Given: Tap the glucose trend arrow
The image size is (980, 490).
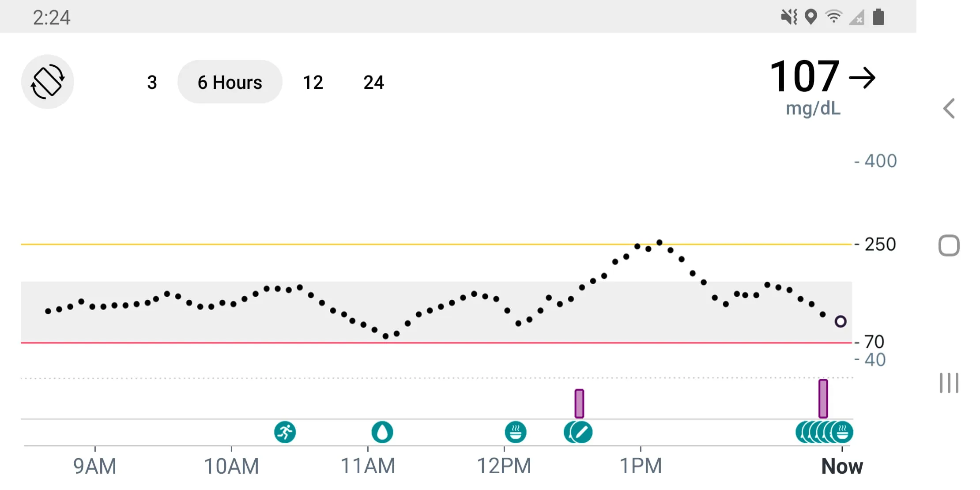Looking at the screenshot, I should [863, 79].
